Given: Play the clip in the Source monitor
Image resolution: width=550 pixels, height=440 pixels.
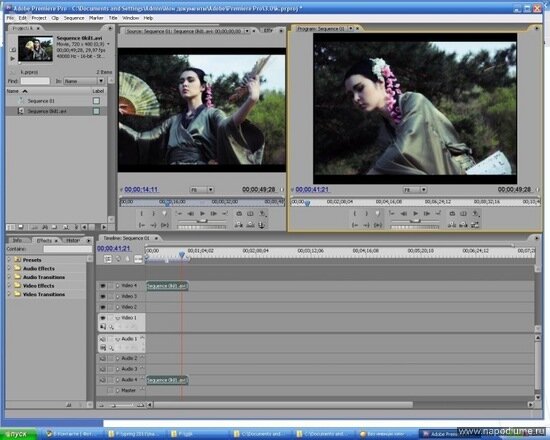Looking at the screenshot, I should tap(202, 213).
